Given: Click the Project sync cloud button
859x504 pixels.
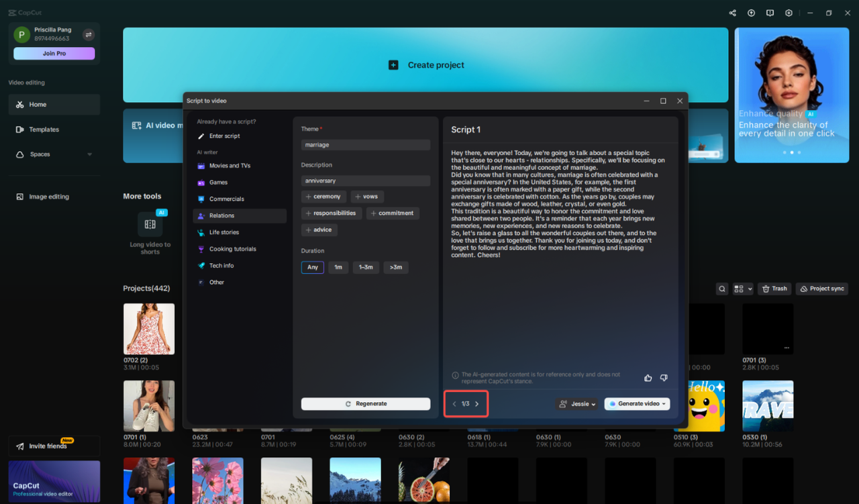Looking at the screenshot, I should point(822,289).
